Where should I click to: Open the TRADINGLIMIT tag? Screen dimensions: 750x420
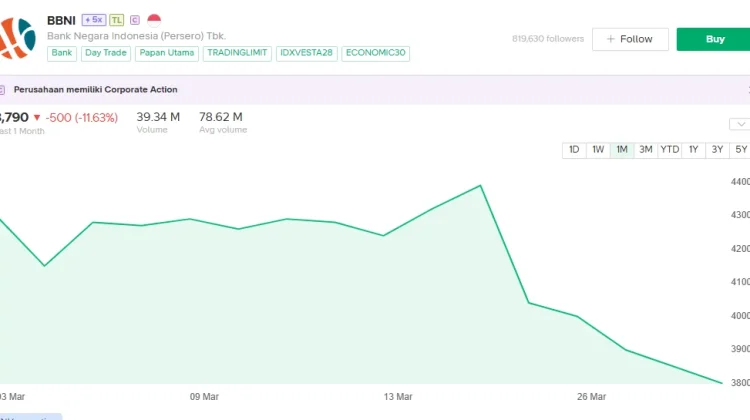coord(237,53)
